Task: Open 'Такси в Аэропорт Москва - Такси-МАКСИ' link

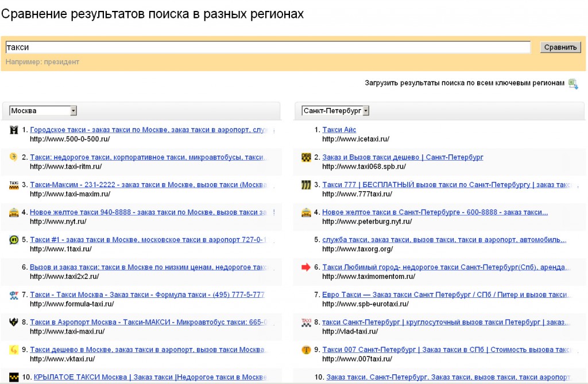Action: (149, 322)
